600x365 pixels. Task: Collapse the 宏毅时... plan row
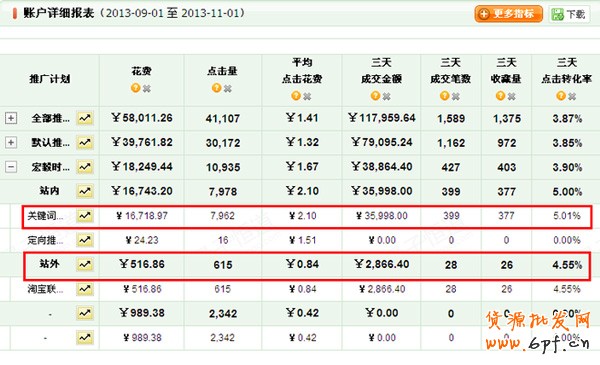tap(11, 167)
